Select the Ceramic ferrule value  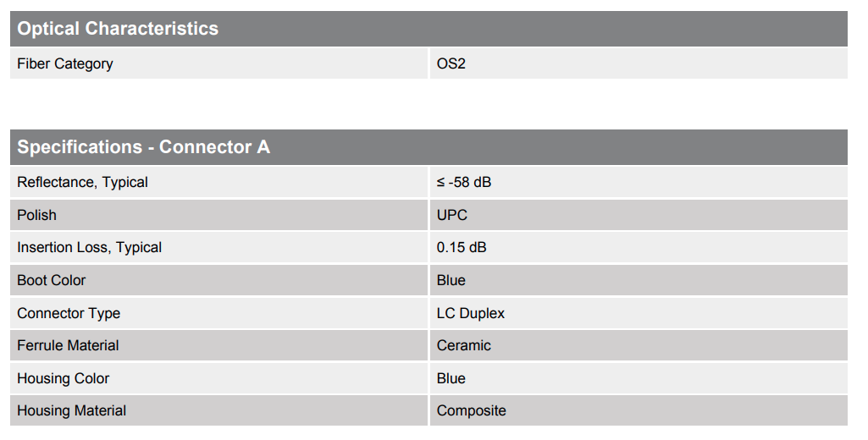click(x=464, y=345)
